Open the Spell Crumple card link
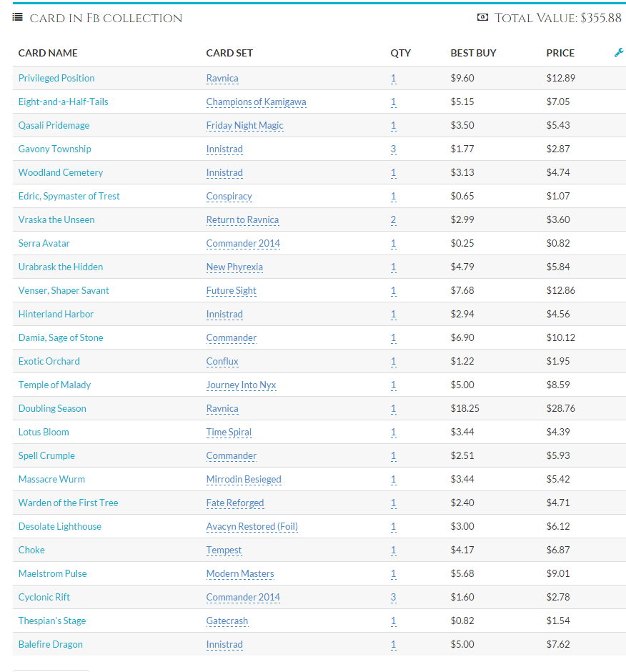The image size is (626, 672). (x=46, y=455)
